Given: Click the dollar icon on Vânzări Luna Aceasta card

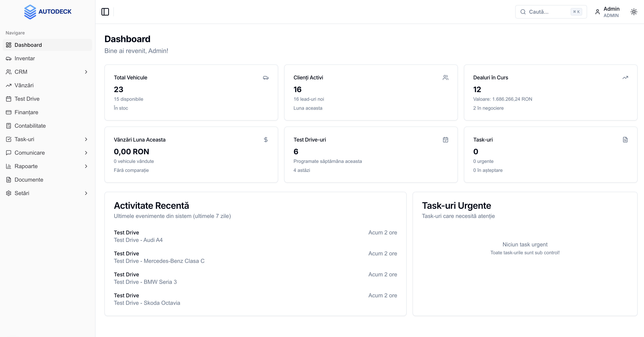Looking at the screenshot, I should point(266,140).
